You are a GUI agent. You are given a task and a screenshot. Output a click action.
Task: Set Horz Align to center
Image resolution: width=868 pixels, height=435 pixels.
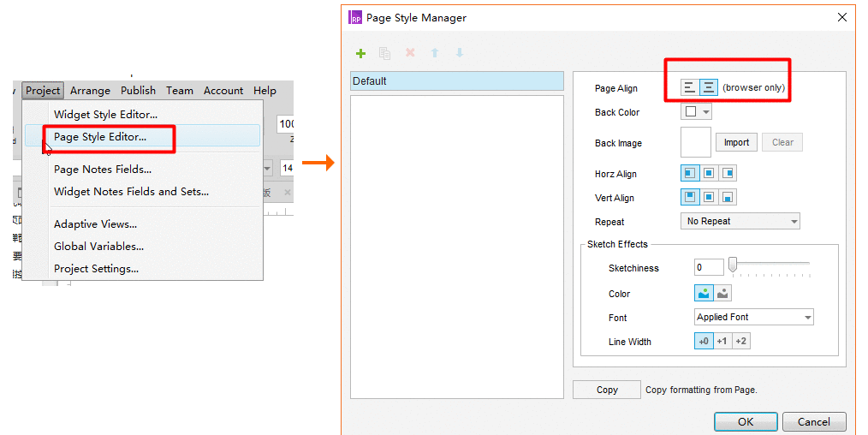coord(709,173)
